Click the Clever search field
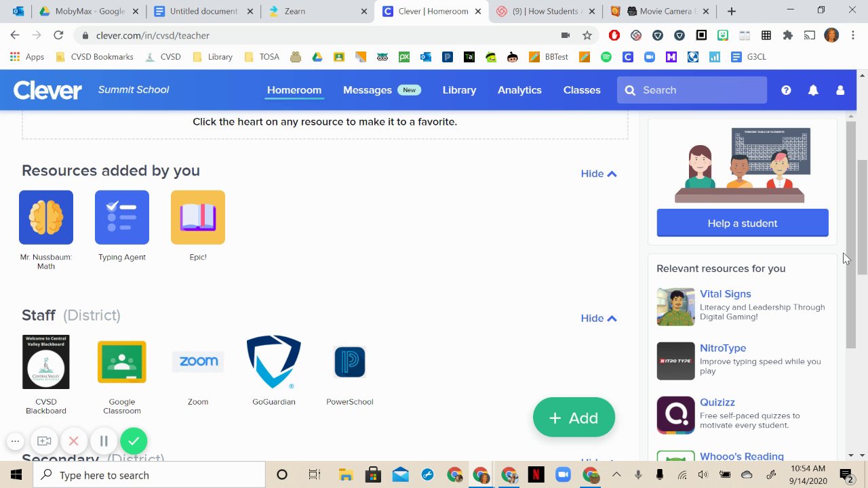Image resolution: width=868 pixels, height=488 pixels. coord(692,90)
